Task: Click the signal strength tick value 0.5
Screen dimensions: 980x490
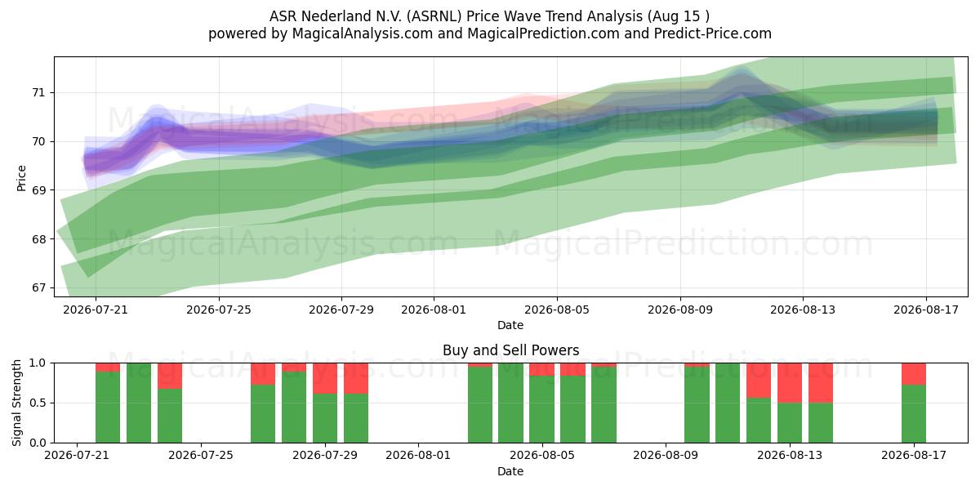Action: pyautogui.click(x=38, y=403)
